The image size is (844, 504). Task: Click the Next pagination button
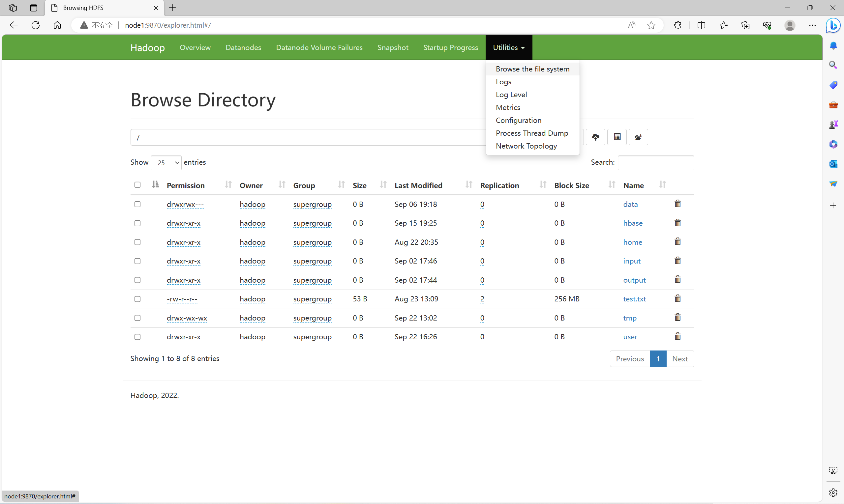pos(679,359)
